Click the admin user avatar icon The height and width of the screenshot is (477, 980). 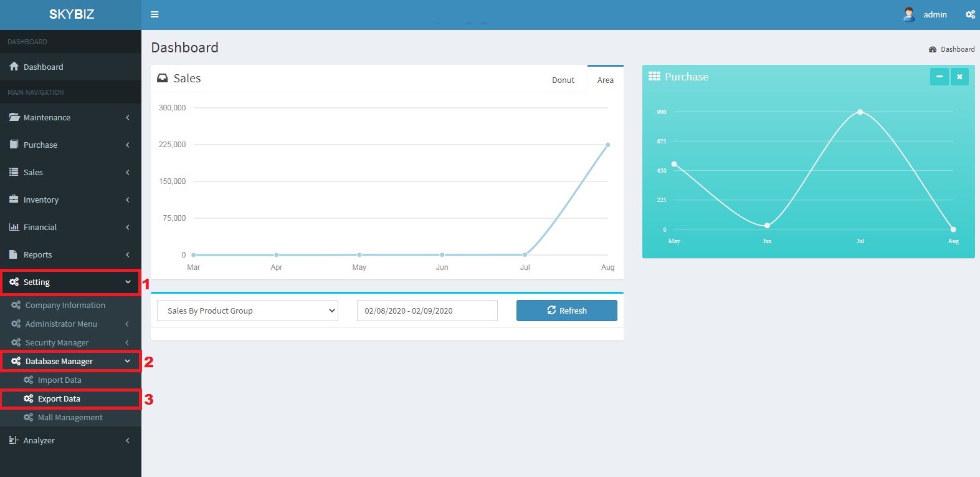point(909,14)
